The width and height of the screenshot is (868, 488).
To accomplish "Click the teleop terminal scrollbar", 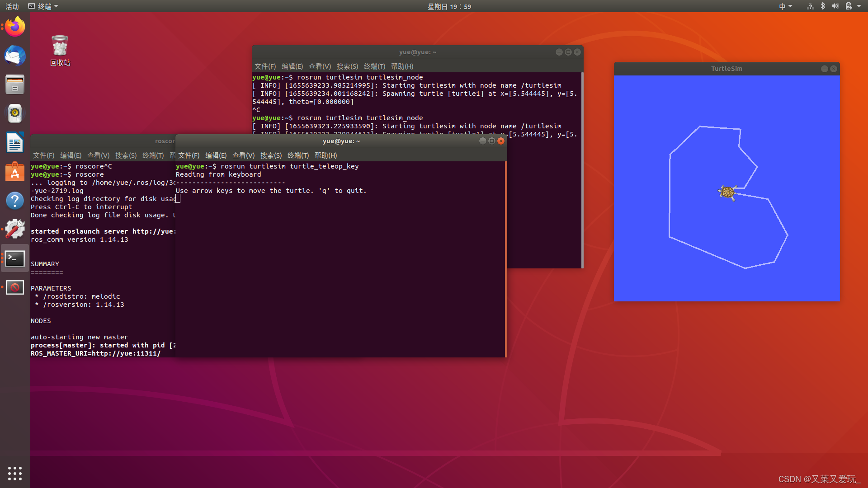I will tap(506, 259).
